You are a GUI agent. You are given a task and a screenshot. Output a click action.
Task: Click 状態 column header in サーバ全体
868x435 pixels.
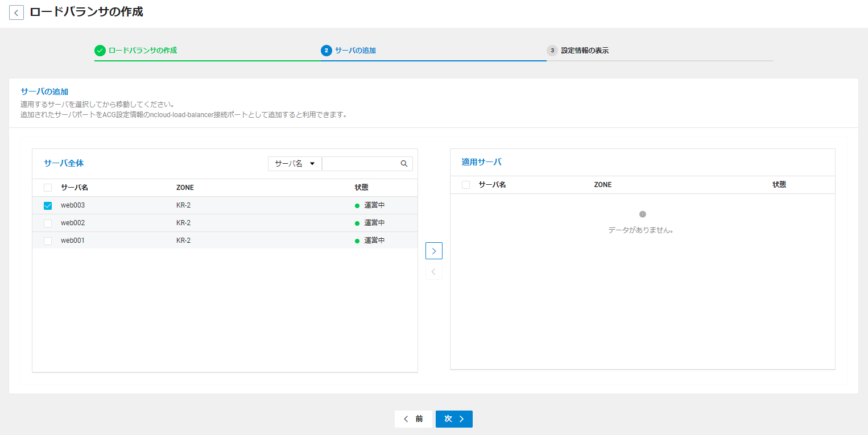click(x=362, y=188)
